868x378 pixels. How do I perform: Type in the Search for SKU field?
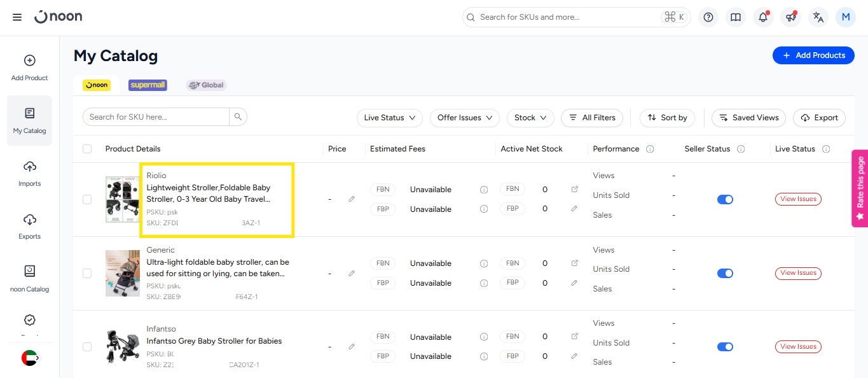156,117
